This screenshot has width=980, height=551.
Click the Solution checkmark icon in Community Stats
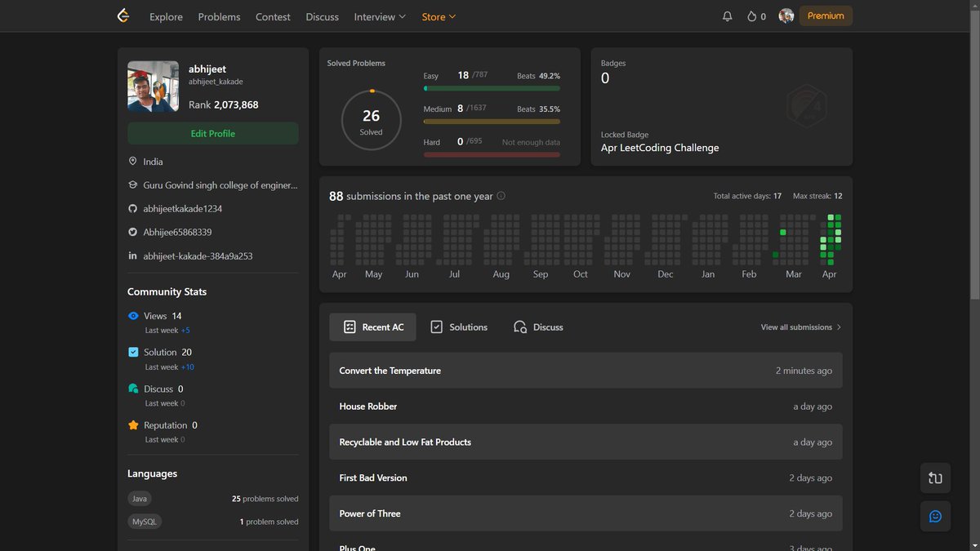tap(133, 353)
